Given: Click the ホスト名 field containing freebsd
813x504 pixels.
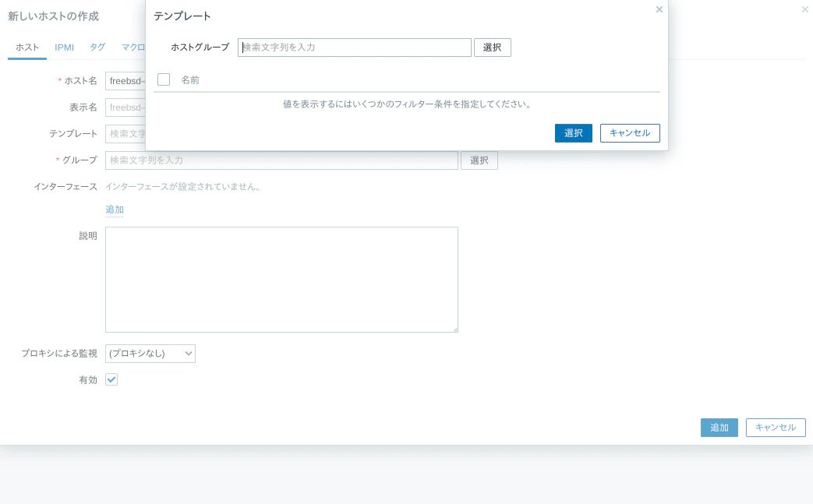Looking at the screenshot, I should click(125, 80).
